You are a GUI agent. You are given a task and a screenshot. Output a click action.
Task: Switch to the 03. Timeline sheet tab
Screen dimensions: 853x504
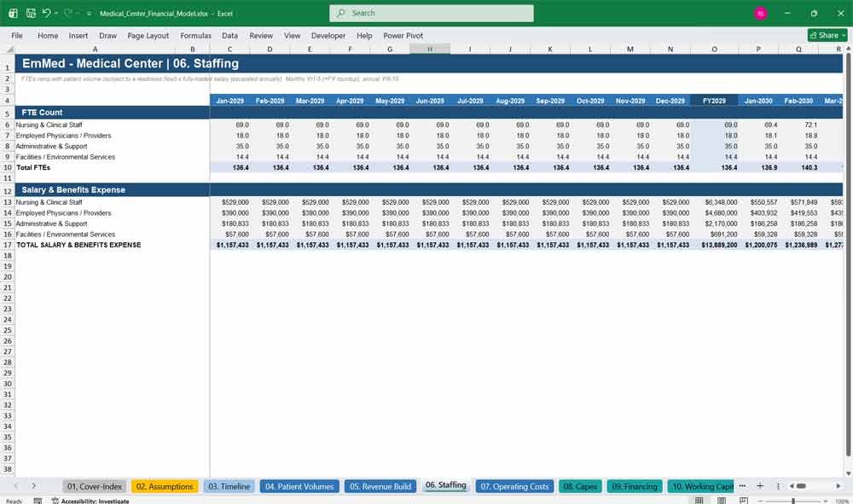pyautogui.click(x=229, y=486)
